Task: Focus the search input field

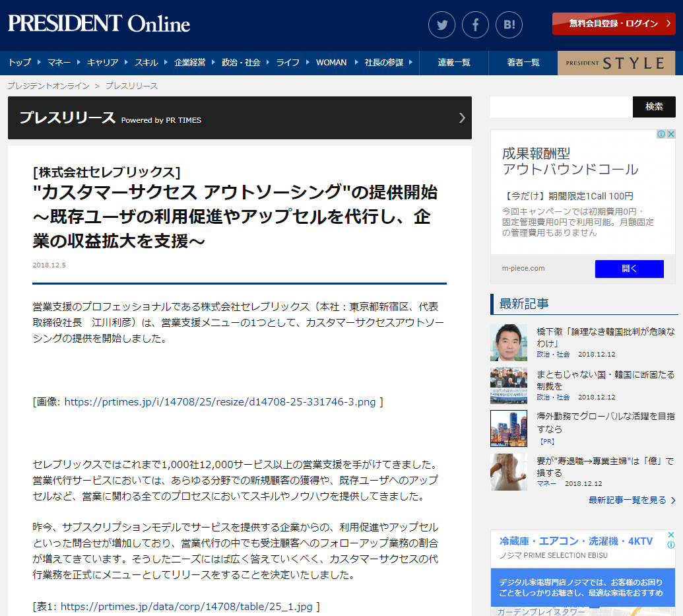Action: (x=562, y=107)
